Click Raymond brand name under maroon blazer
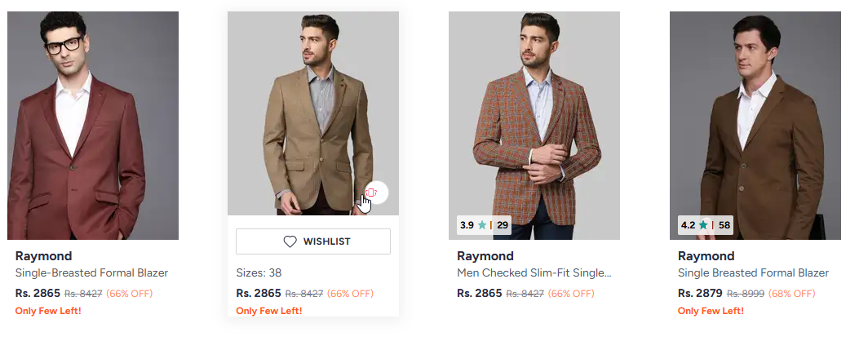Screen dimensions: 868x341 pyautogui.click(x=43, y=256)
